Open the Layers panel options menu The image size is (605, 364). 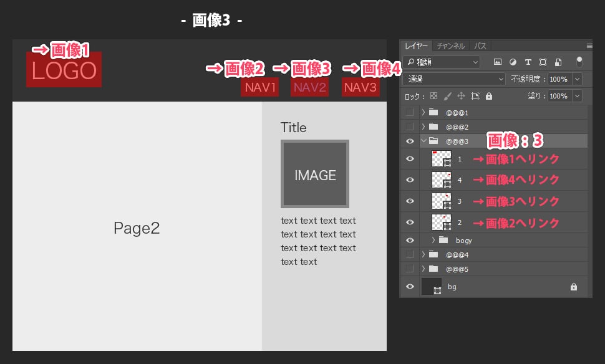coord(589,45)
